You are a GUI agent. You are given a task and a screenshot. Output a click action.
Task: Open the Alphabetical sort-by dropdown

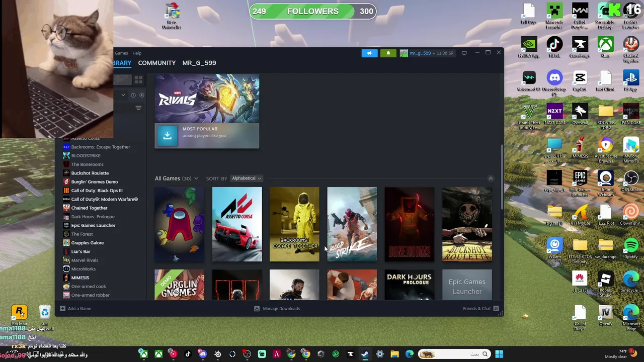[x=246, y=178]
